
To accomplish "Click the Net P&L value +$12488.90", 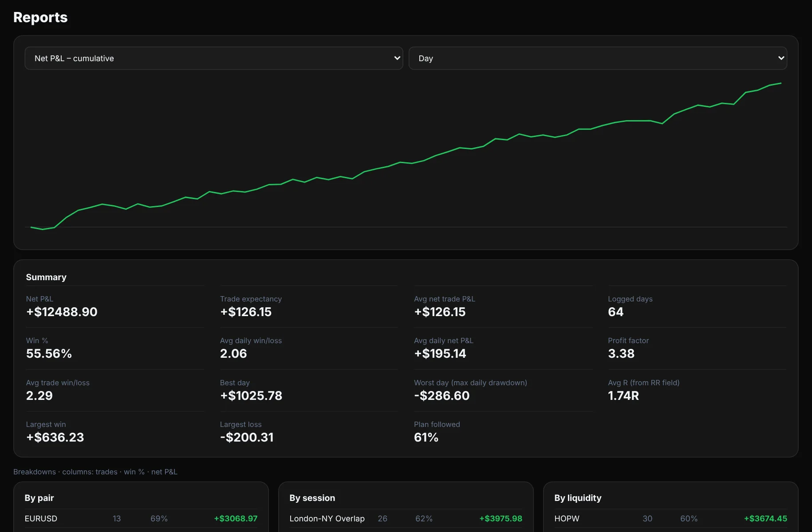I will click(x=62, y=312).
